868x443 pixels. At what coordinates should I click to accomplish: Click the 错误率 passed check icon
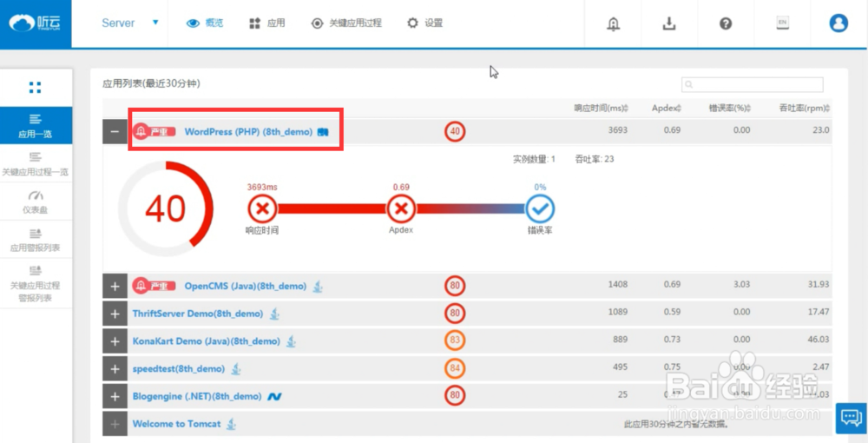coord(540,208)
